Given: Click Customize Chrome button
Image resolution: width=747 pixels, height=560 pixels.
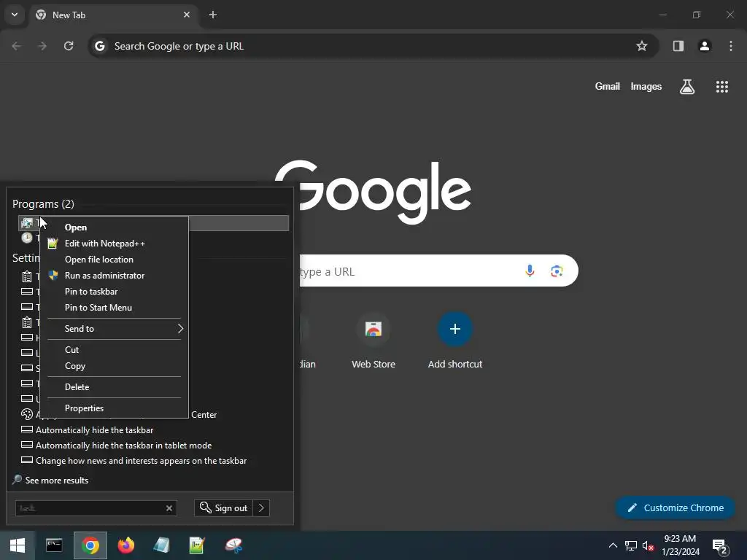Looking at the screenshot, I should coord(675,507).
